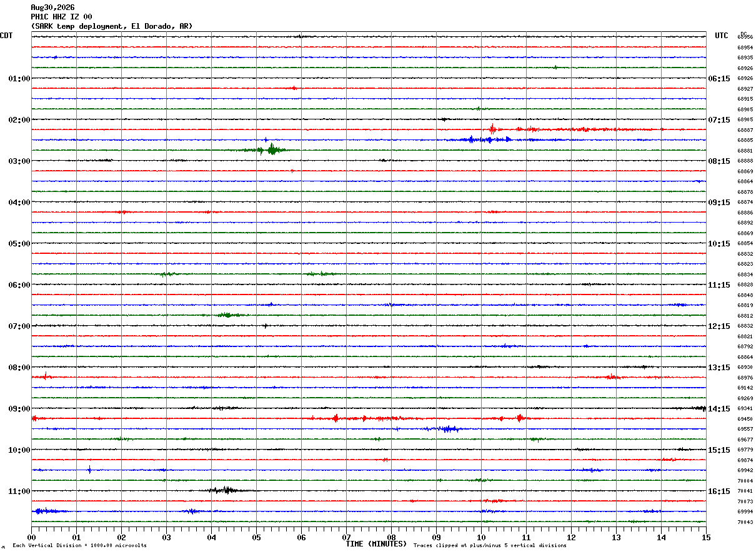Click the black burst on the 11:00 trace

(x=227, y=490)
